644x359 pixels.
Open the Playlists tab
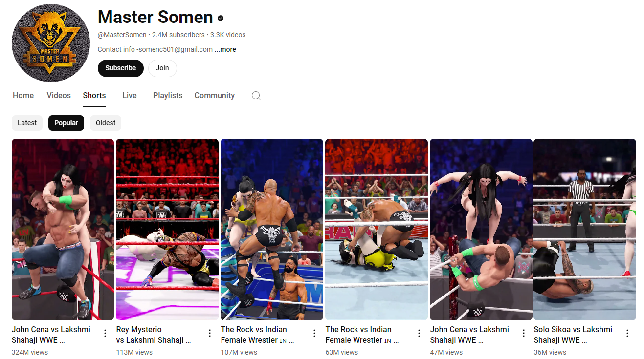coord(168,96)
